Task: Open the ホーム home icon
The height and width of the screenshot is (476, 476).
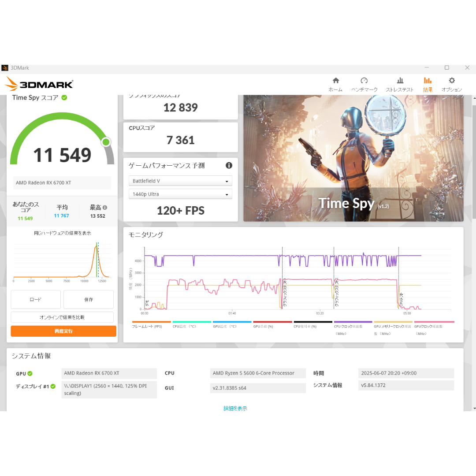Action: (335, 81)
